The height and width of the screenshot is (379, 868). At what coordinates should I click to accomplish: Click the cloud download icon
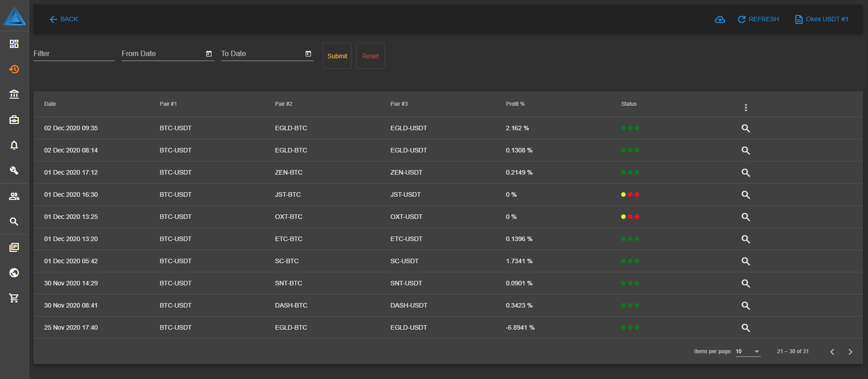click(720, 19)
